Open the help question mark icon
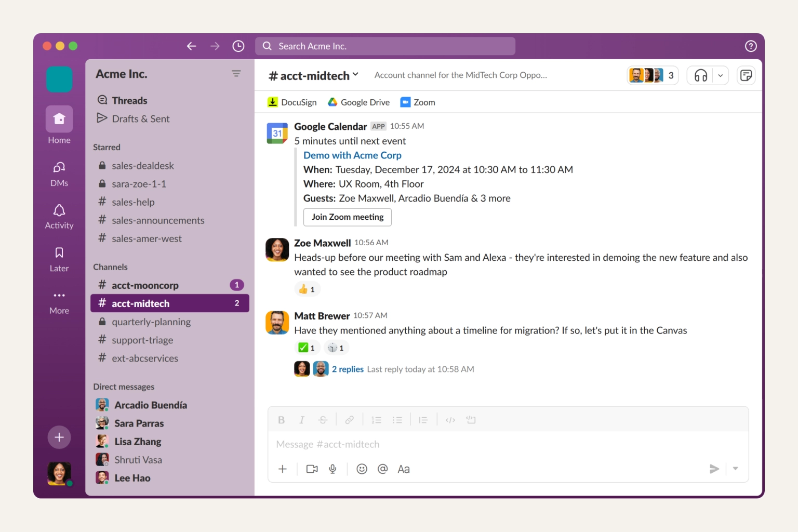The image size is (798, 532). (751, 46)
